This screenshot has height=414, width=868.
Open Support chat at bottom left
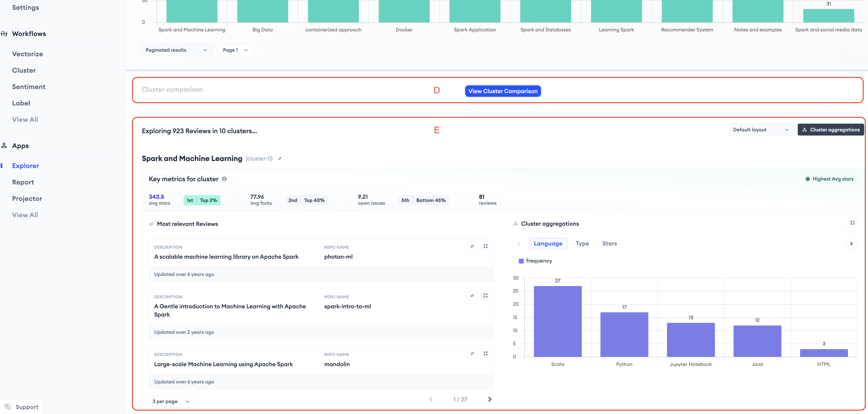[22, 407]
